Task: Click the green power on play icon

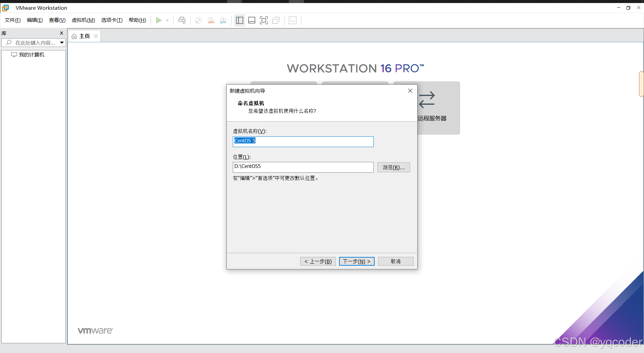Action: pos(159,20)
